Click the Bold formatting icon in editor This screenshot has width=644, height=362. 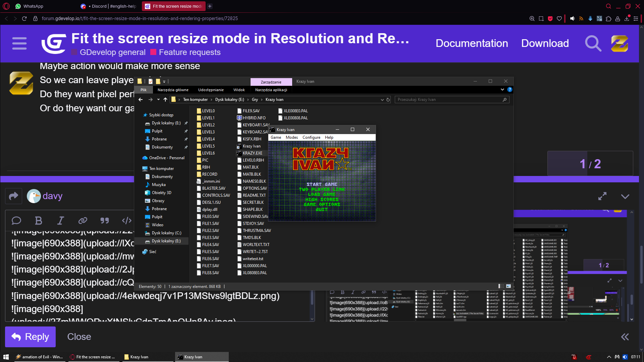39,221
